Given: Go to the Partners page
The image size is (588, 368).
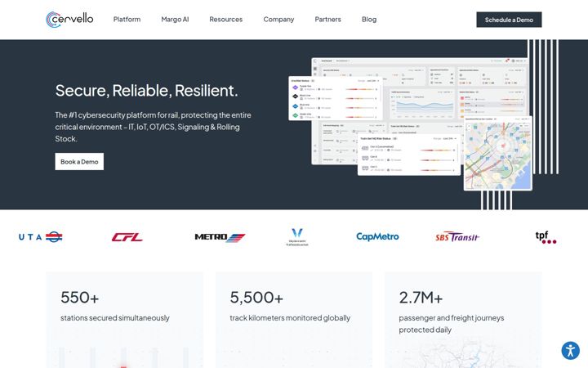Looking at the screenshot, I should pyautogui.click(x=327, y=19).
